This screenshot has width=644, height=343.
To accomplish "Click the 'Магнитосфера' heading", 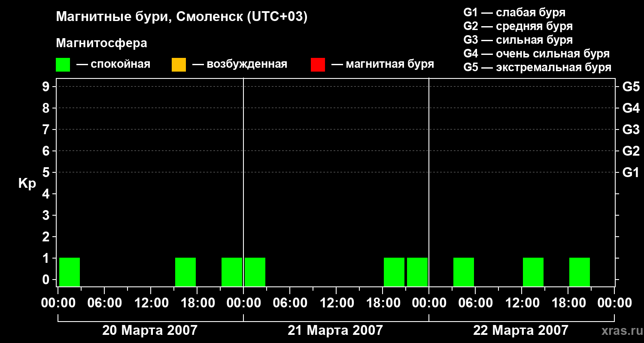I will click(x=102, y=43).
